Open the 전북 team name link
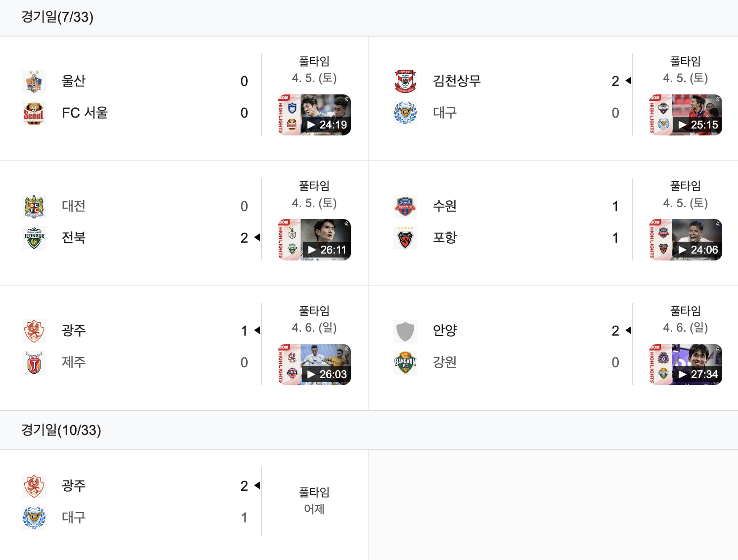The height and width of the screenshot is (560, 738). 74,238
